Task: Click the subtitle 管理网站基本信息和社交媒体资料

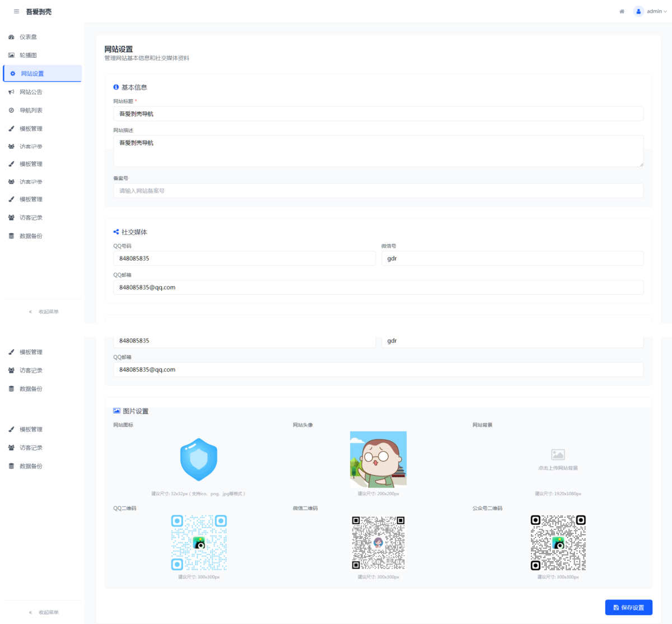Action: coord(147,58)
